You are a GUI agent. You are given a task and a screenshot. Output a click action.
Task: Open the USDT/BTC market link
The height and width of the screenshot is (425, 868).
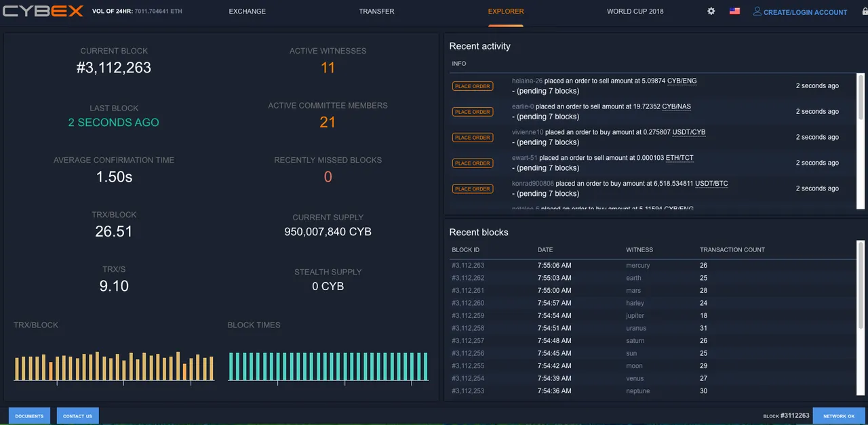pyautogui.click(x=711, y=184)
